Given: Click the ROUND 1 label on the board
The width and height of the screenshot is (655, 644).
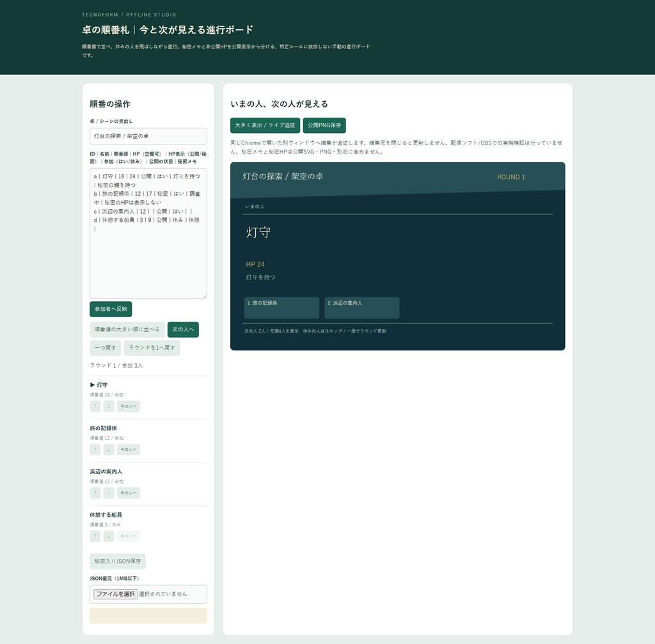Looking at the screenshot, I should coord(511,177).
